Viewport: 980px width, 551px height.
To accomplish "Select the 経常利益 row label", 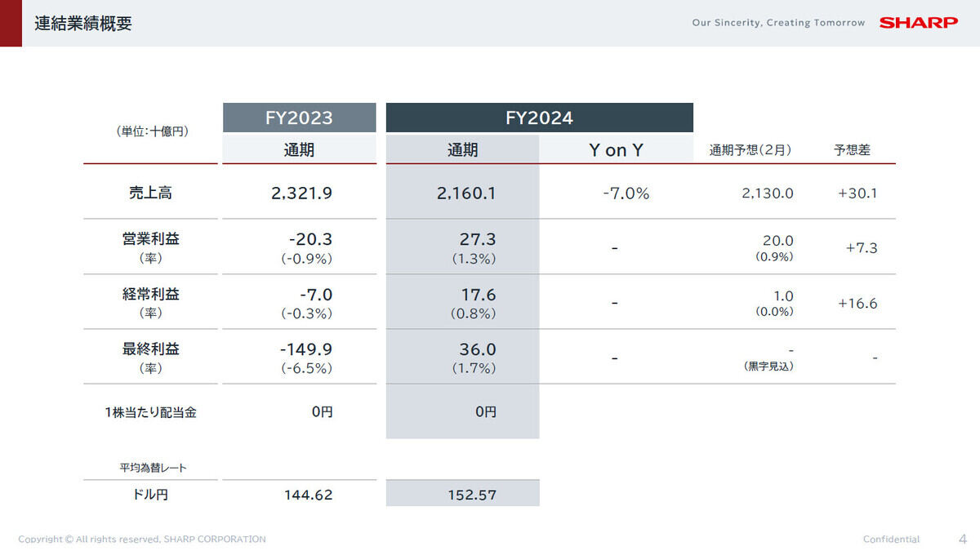I will (150, 295).
